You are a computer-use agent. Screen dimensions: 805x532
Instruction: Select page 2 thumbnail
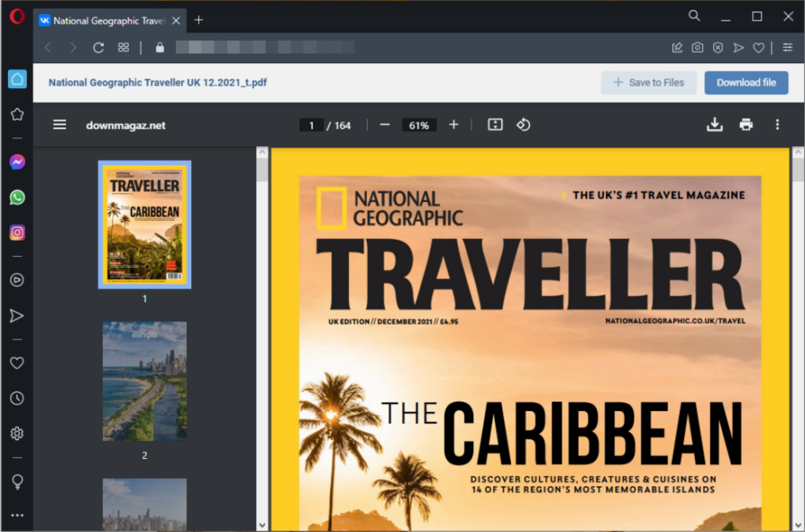[145, 381]
